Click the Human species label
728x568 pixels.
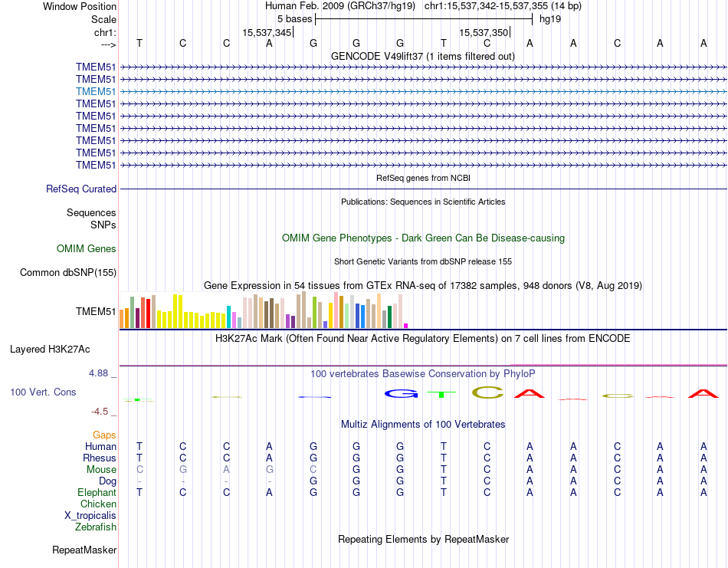(100, 447)
